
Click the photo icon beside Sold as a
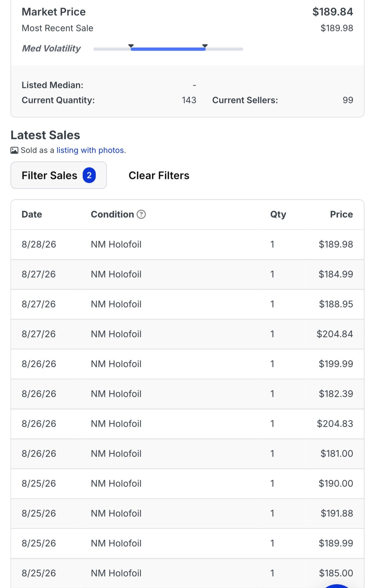pos(14,150)
